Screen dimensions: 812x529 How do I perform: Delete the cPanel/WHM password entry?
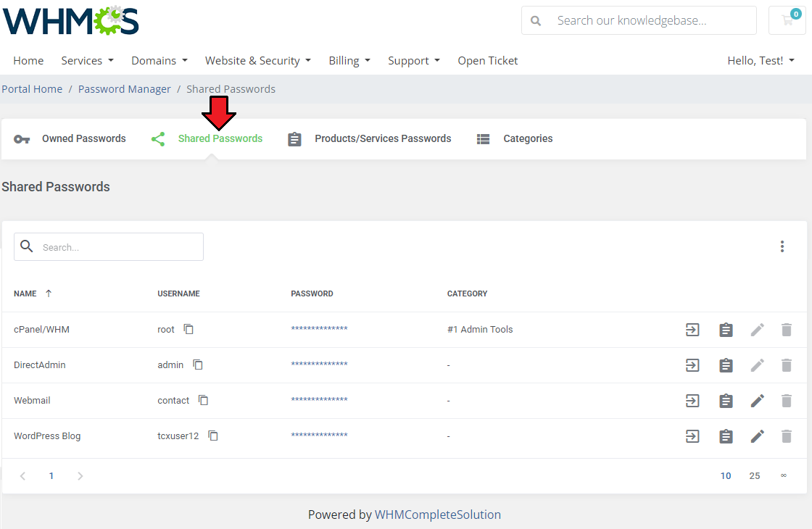coord(786,329)
